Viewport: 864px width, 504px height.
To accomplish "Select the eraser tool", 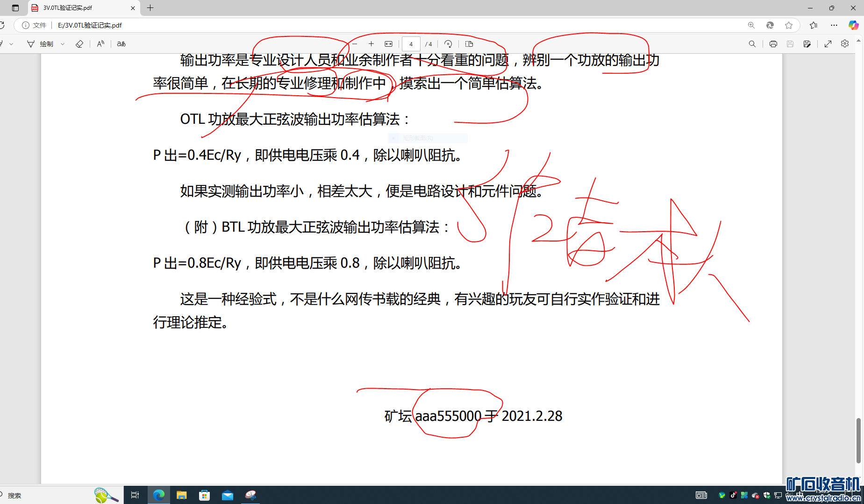I will 79,44.
